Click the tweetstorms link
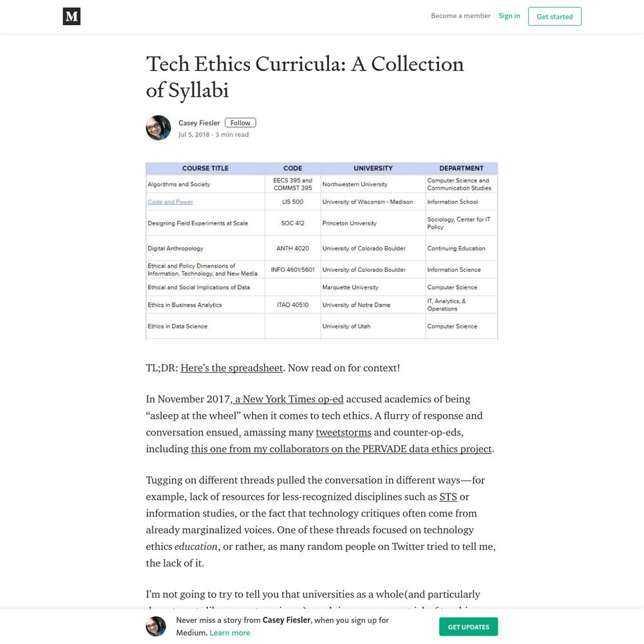 343,432
